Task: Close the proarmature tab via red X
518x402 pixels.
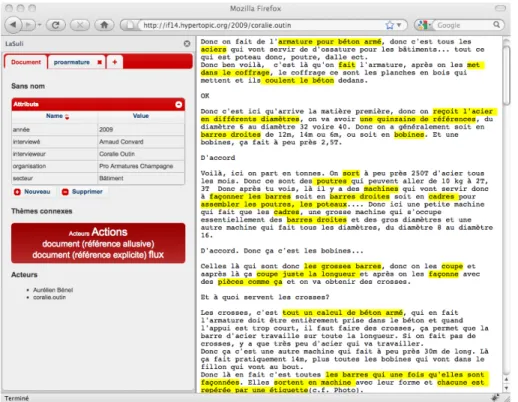Action: (99, 62)
